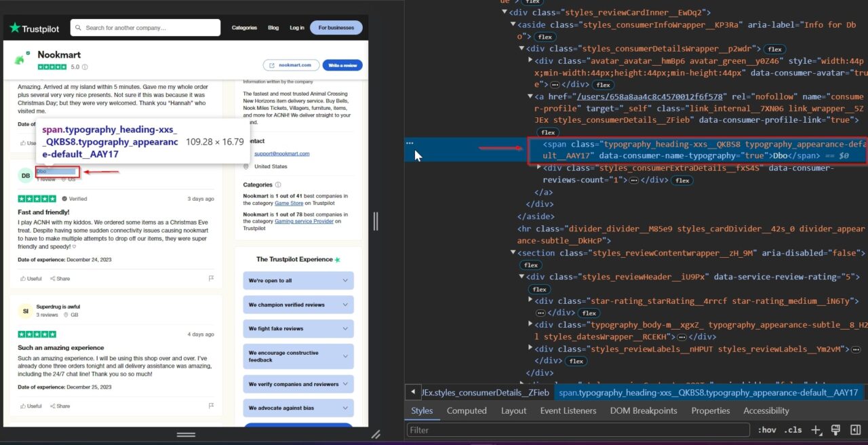Click the green stars on Superdrug is awful review

click(x=37, y=334)
